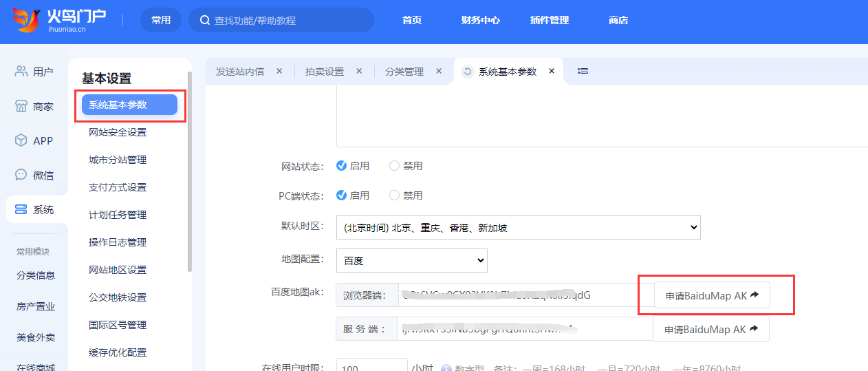Click the search magnifier icon
Viewport: 868px width, 371px height.
tap(204, 20)
